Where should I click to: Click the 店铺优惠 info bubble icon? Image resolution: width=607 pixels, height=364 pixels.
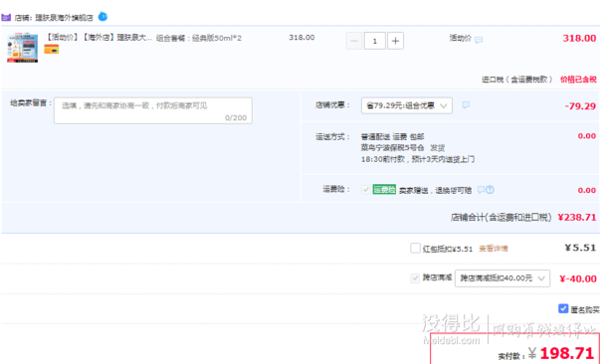(x=466, y=104)
